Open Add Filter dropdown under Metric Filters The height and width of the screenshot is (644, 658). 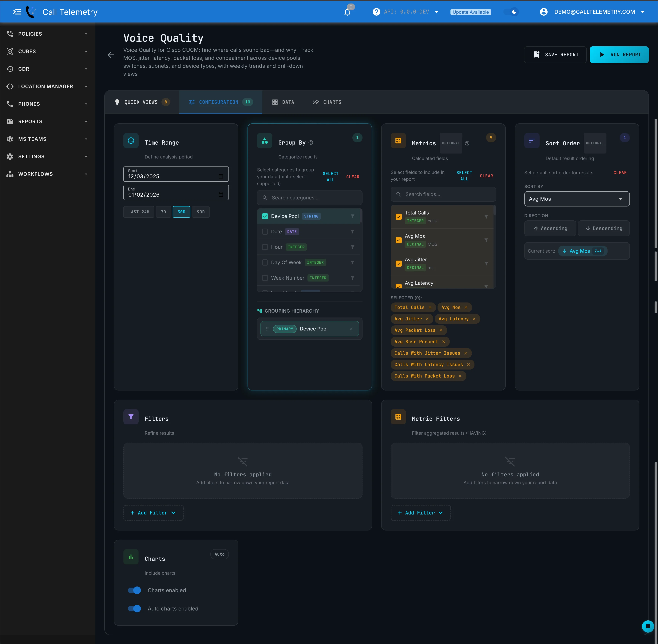click(x=421, y=513)
